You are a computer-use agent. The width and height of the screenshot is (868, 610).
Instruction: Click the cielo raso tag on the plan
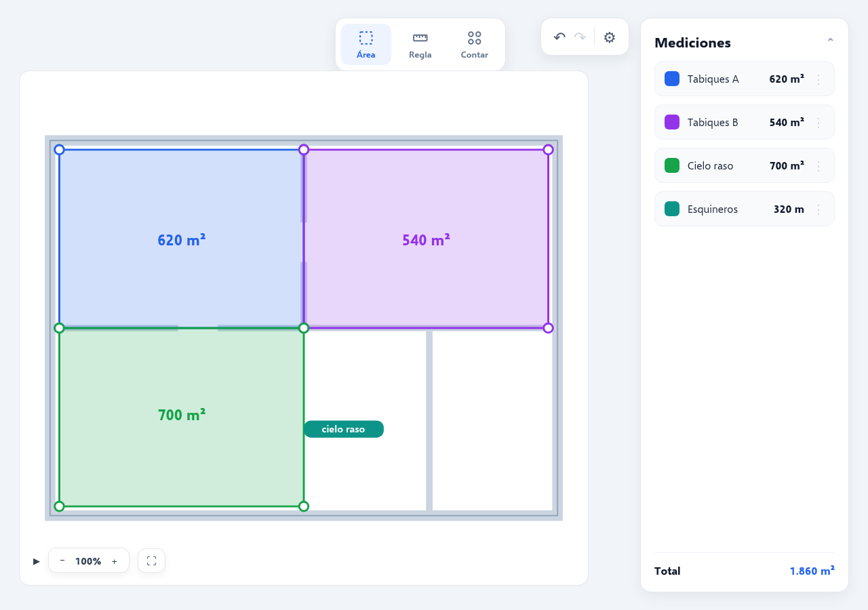coord(344,429)
